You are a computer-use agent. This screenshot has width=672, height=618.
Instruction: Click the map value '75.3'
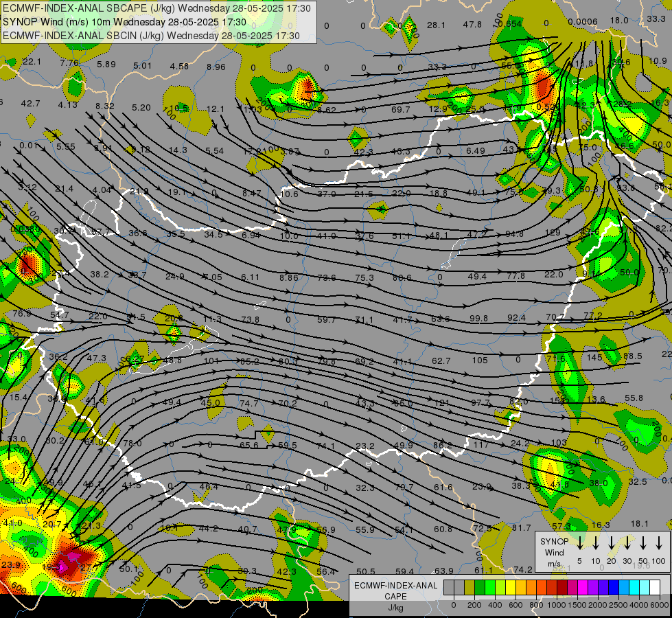coord(364,278)
